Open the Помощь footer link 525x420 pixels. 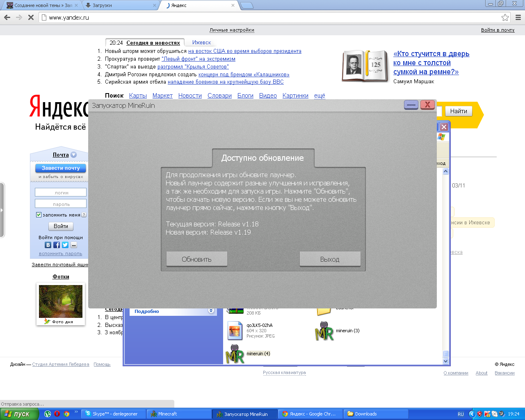coord(102,364)
